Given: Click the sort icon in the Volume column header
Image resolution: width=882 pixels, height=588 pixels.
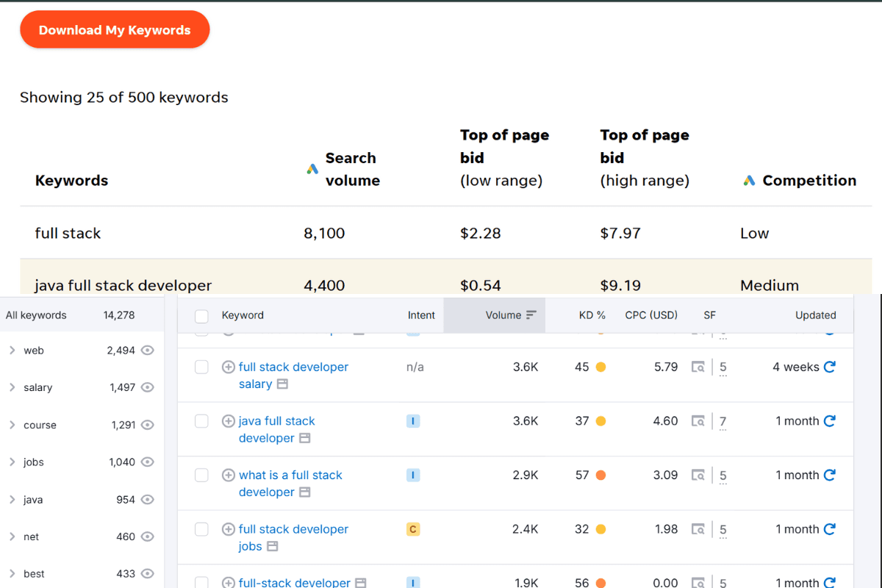Looking at the screenshot, I should pos(531,315).
